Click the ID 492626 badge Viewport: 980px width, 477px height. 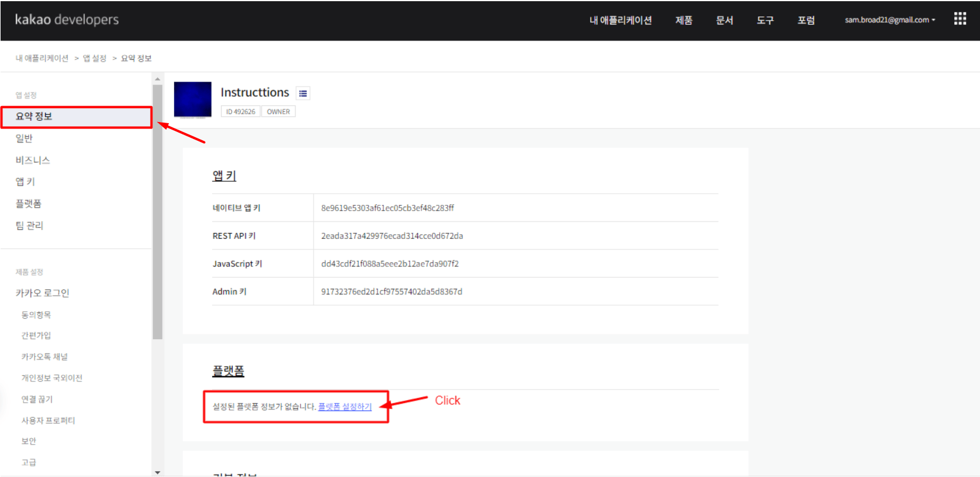pyautogui.click(x=240, y=111)
